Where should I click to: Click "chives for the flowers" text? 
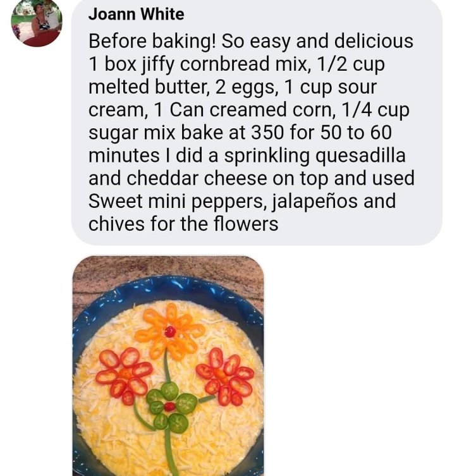click(x=183, y=224)
